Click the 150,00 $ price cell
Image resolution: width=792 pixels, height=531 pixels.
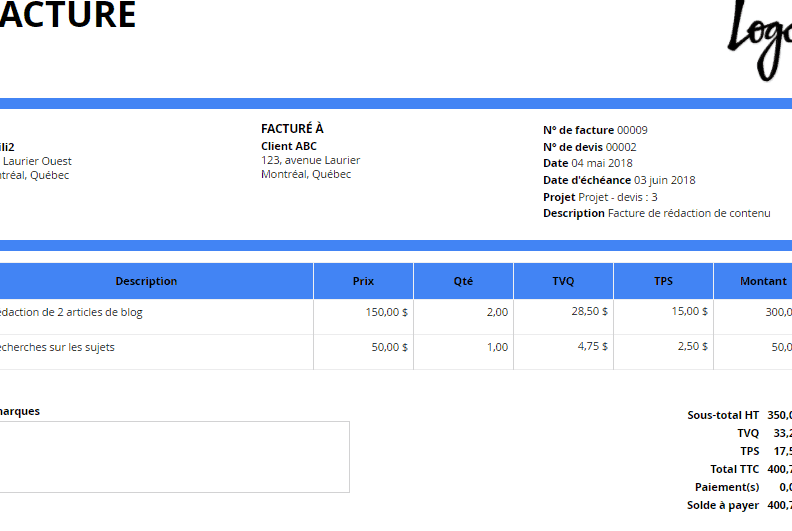pos(386,312)
